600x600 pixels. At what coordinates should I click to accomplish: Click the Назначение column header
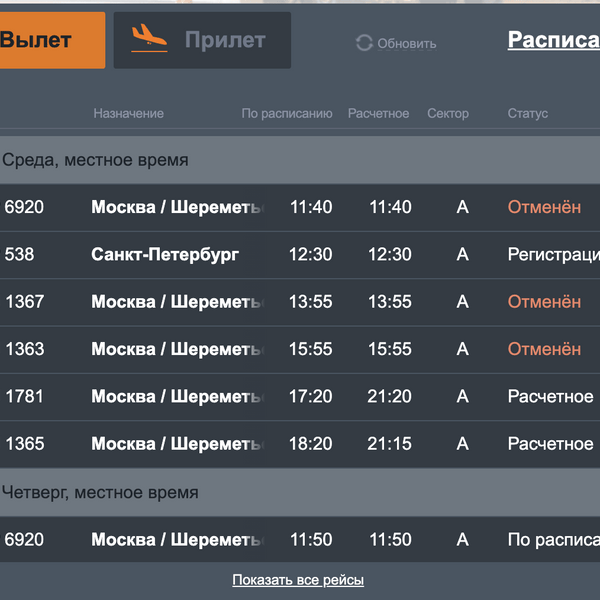click(x=129, y=114)
